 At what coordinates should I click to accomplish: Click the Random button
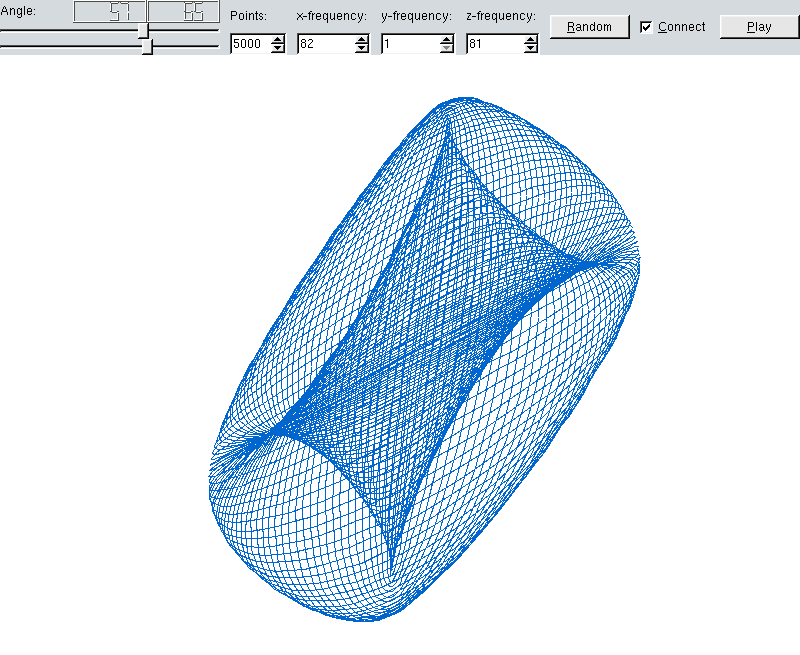pyautogui.click(x=589, y=27)
